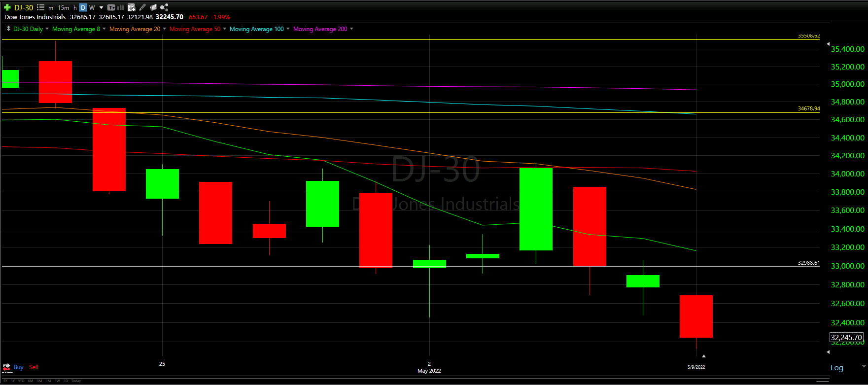Click the 32,600.00 price axis label
868x385 pixels.
tap(848, 303)
